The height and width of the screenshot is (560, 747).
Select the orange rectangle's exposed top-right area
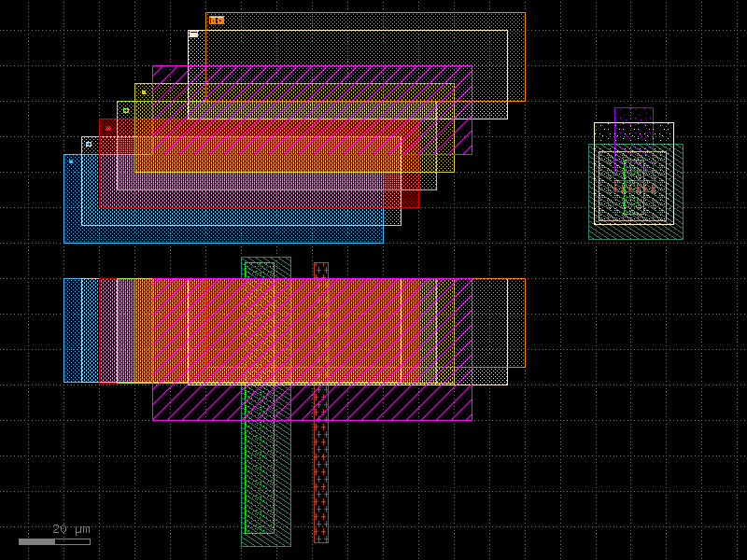(x=516, y=56)
